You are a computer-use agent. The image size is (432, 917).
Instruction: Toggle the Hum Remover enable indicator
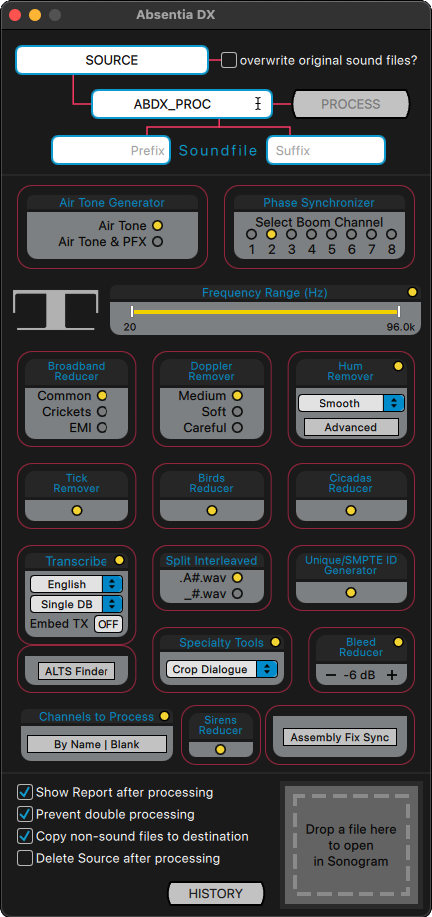click(x=398, y=366)
